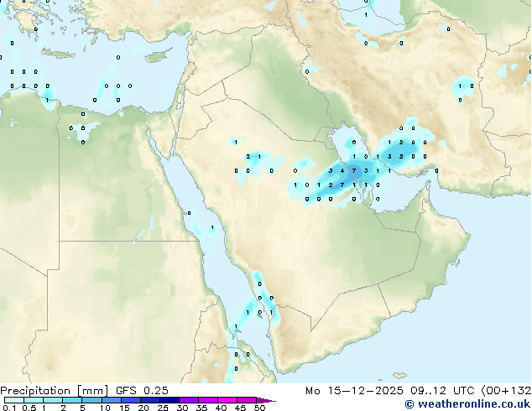Click the 20–25 mm legend color swatch
The height and width of the screenshot is (411, 532).
150,400
